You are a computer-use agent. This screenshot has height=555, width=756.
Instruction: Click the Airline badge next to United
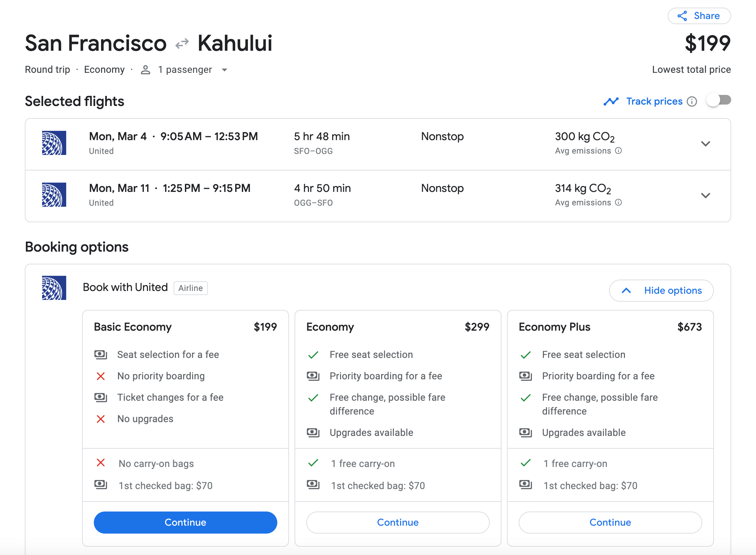click(190, 288)
